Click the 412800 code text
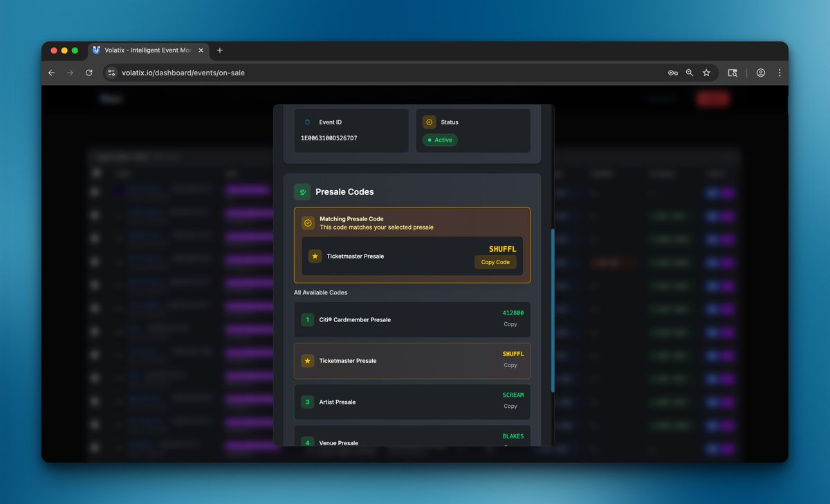The image size is (830, 504). [x=513, y=312]
